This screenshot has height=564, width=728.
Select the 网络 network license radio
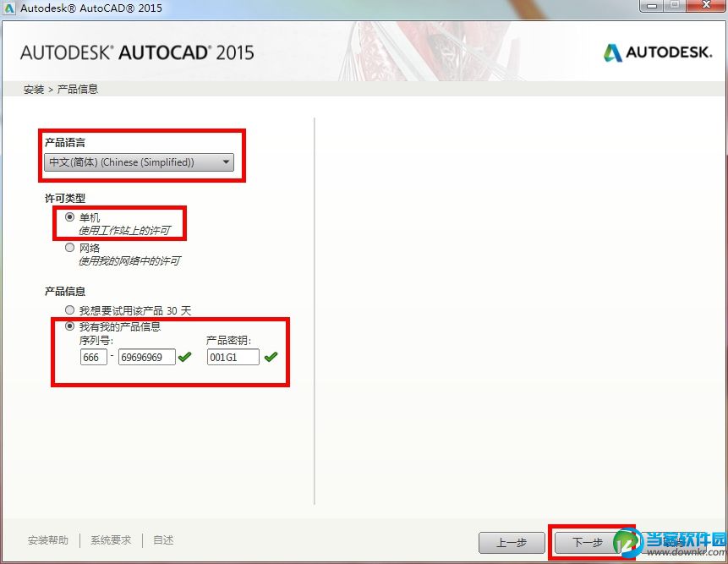pos(69,248)
